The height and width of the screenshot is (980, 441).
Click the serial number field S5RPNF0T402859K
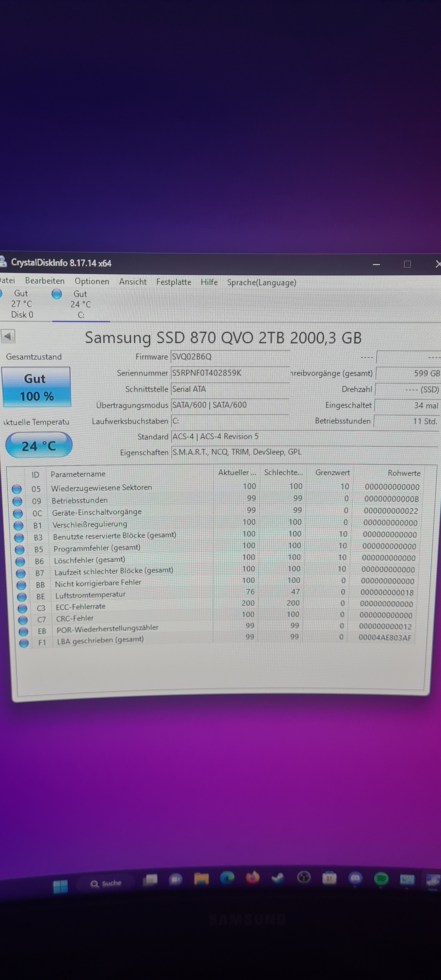click(230, 373)
